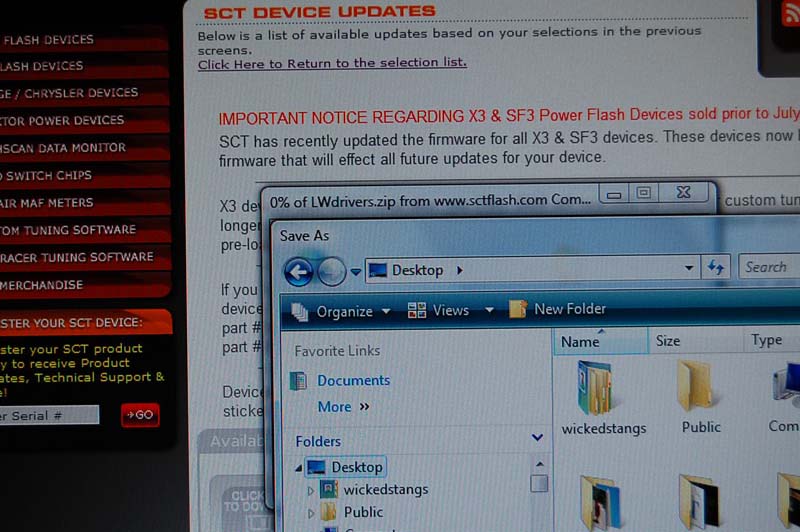This screenshot has width=800, height=532.
Task: Click the Serial # input field
Action: [49, 415]
